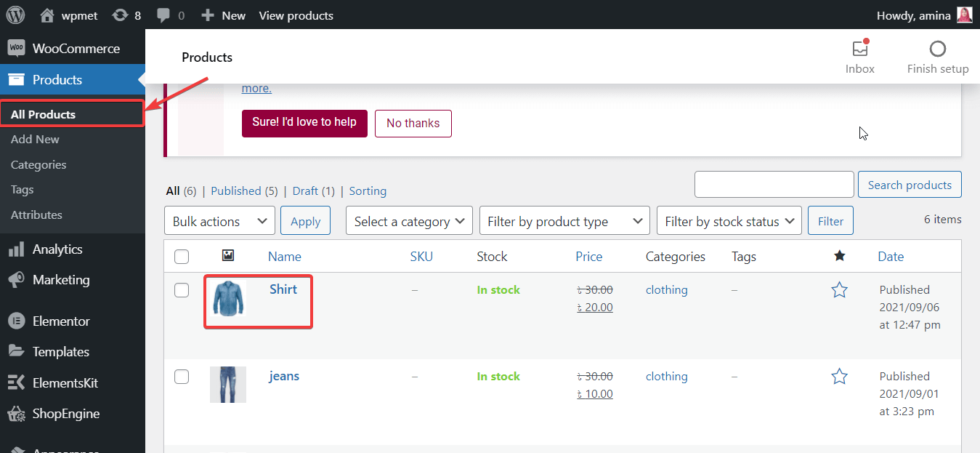
Task: Open the Bulk actions dropdown
Action: click(220, 221)
